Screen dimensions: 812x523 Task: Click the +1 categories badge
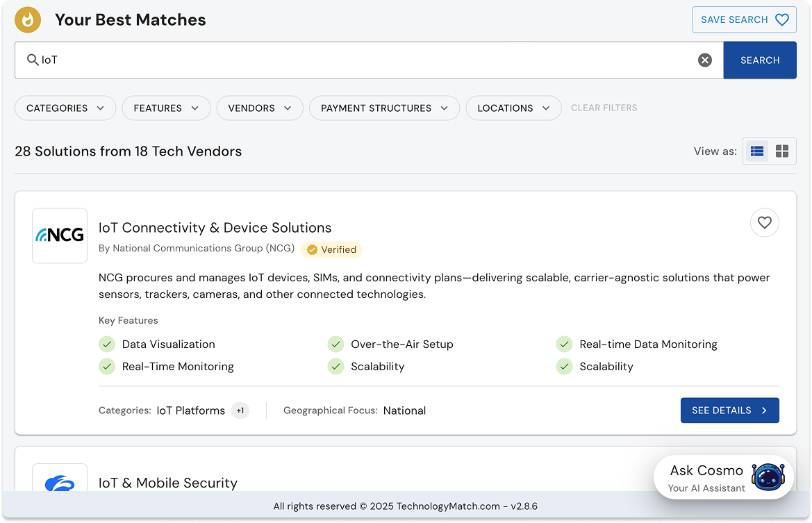point(240,410)
